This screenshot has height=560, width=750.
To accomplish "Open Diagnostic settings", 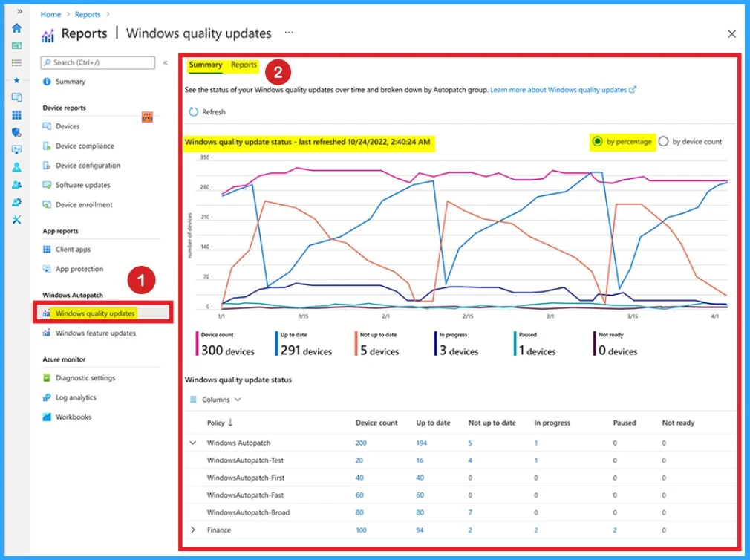I will pyautogui.click(x=85, y=378).
